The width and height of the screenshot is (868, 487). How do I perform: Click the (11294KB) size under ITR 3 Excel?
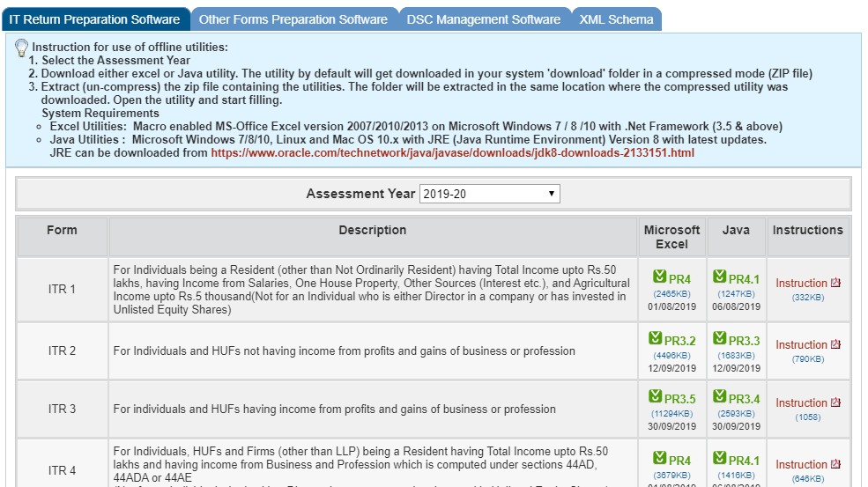point(672,413)
